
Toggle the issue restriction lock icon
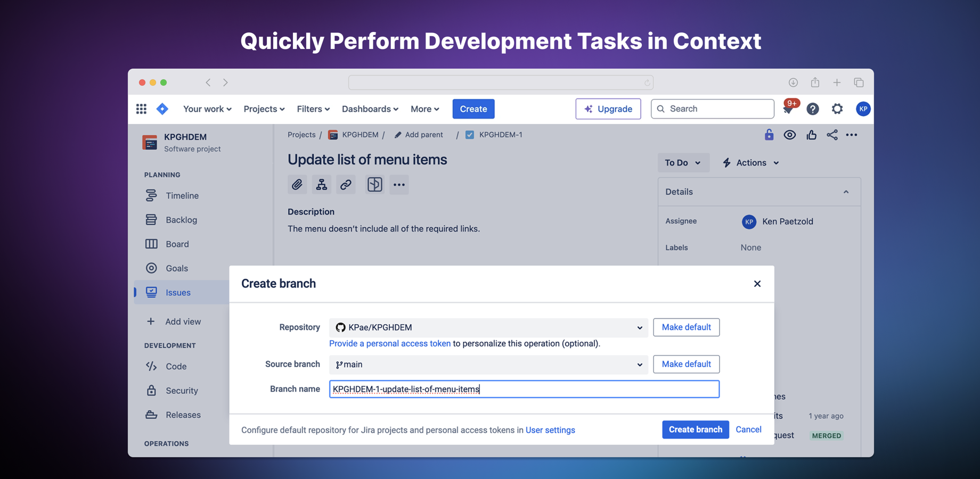(769, 135)
